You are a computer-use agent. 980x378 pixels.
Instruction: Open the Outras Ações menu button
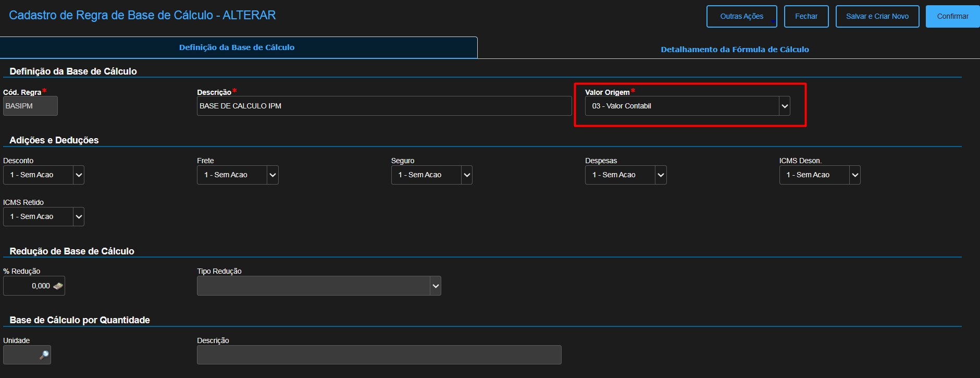click(x=741, y=16)
